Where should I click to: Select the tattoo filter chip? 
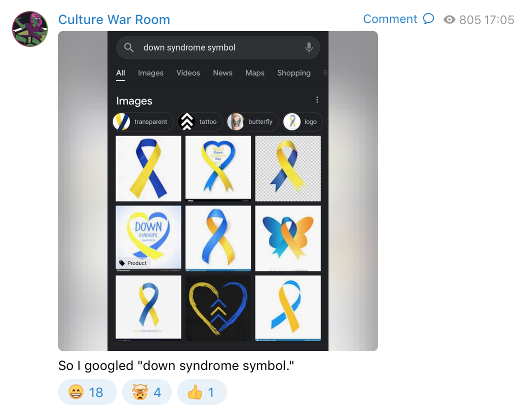200,122
